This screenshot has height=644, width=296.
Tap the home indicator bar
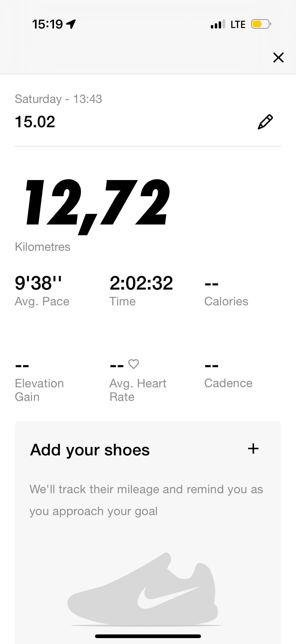148,636
